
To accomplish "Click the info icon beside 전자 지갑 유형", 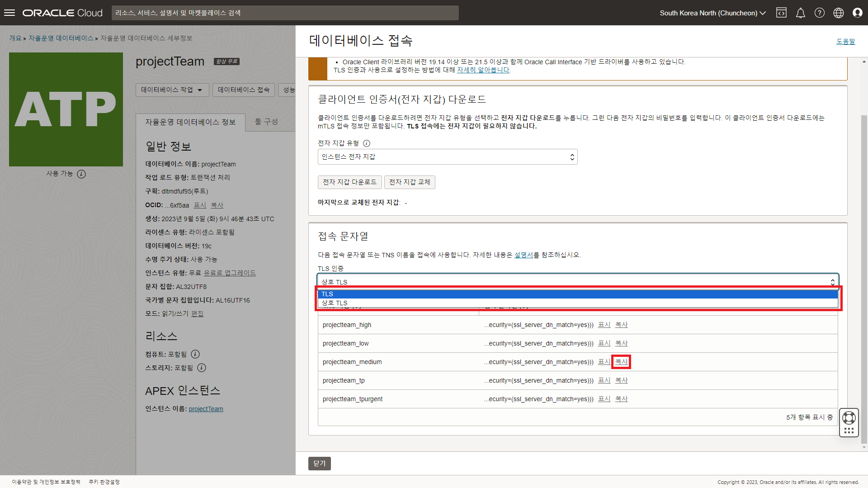I will click(367, 143).
